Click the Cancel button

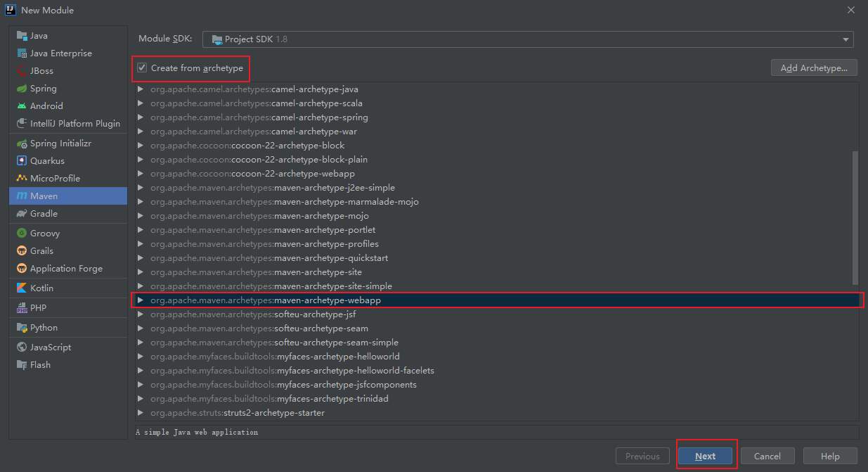[767, 456]
